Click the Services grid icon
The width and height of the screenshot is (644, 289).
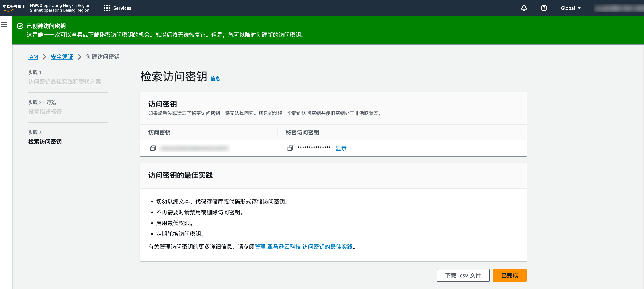point(107,8)
